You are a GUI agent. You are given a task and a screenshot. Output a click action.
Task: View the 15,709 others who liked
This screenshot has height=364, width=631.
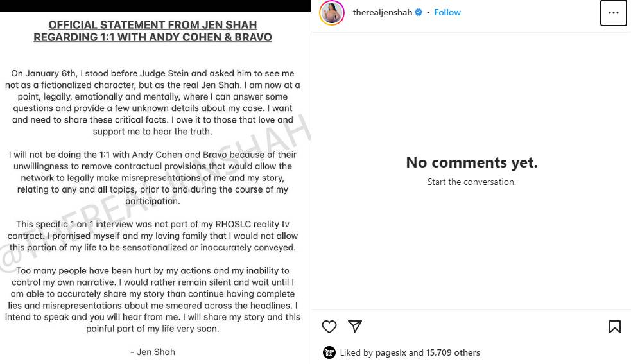click(453, 352)
